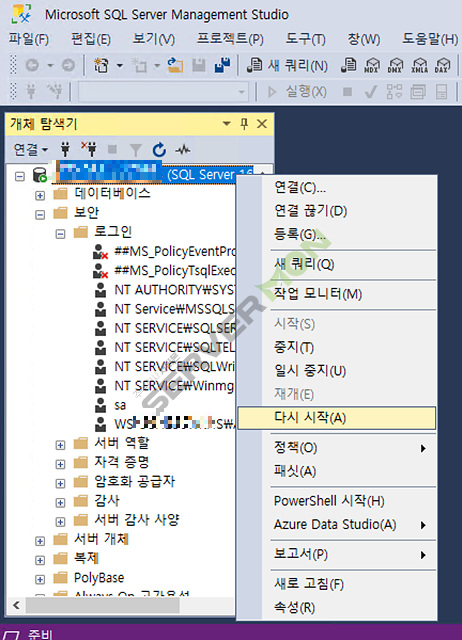The height and width of the screenshot is (640, 462).
Task: Open the 도구(T) menu
Action: point(305,39)
